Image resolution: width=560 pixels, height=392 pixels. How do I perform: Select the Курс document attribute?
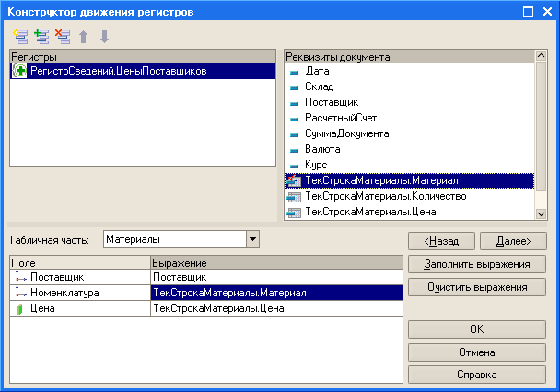point(409,165)
